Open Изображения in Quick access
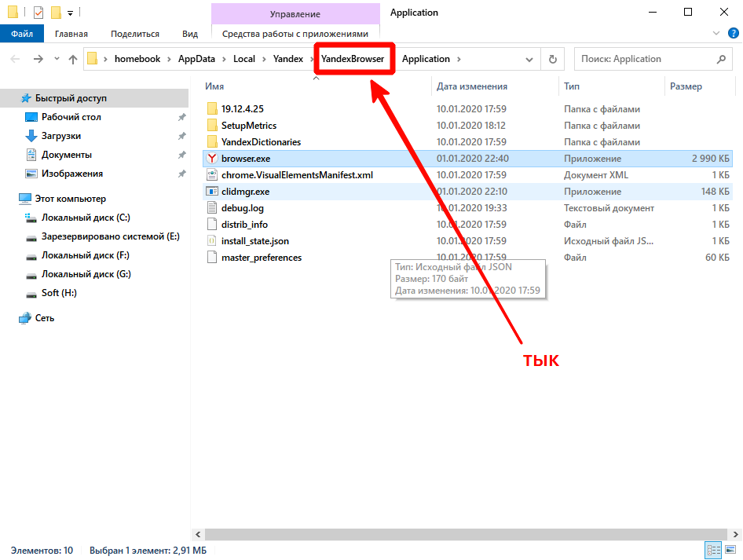Image resolution: width=743 pixels, height=560 pixels. tap(72, 174)
